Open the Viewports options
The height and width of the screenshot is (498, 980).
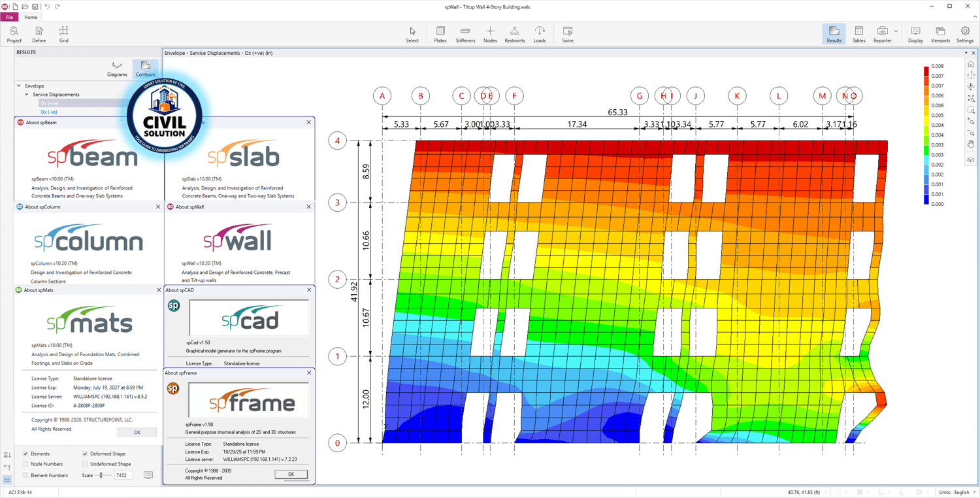coord(940,34)
